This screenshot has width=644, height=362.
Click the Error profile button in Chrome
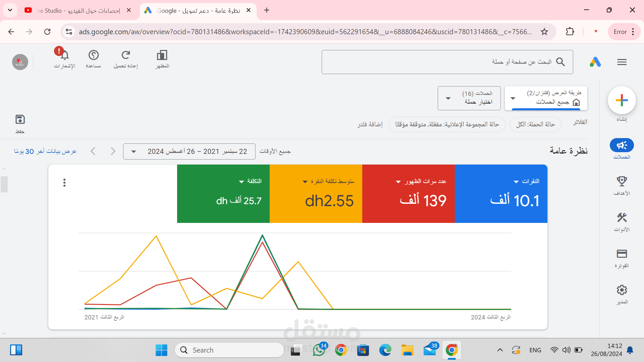pos(624,32)
